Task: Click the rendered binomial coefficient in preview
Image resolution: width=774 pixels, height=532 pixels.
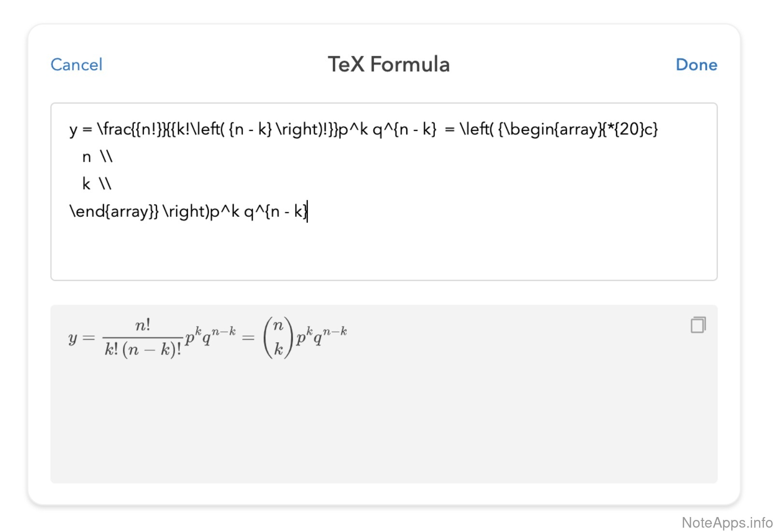Action: point(278,337)
